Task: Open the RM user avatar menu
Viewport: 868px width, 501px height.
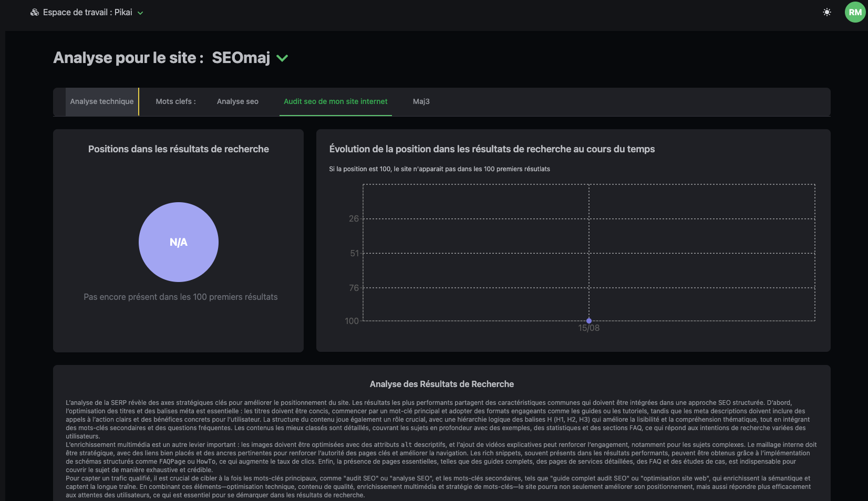Action: click(x=855, y=12)
